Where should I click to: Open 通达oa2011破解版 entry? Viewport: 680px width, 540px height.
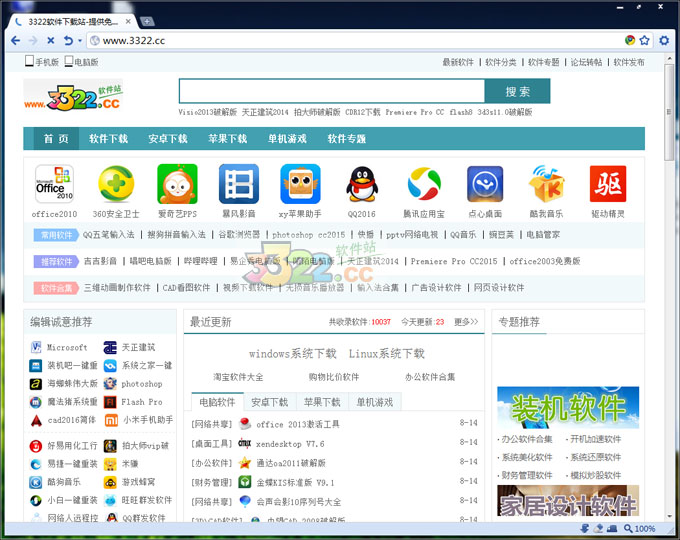[x=291, y=463]
